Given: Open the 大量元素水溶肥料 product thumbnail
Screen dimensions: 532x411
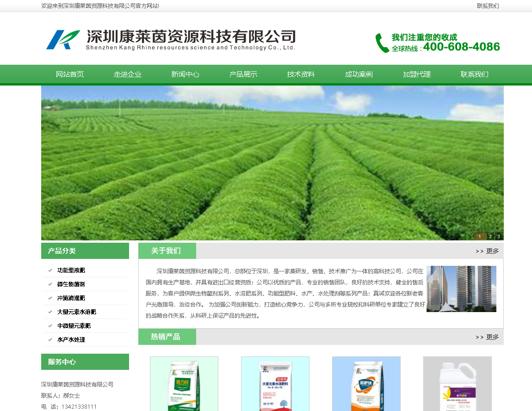Looking at the screenshot, I should point(275,384).
